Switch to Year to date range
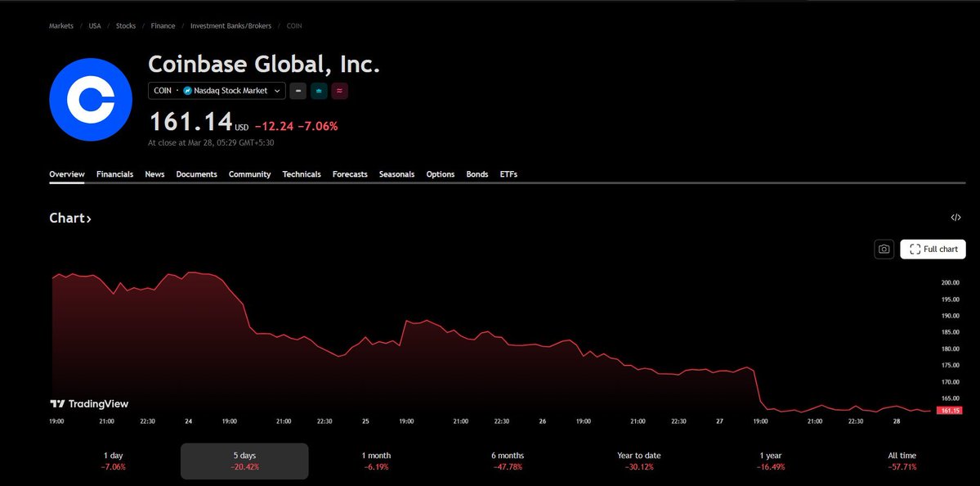 [638, 461]
